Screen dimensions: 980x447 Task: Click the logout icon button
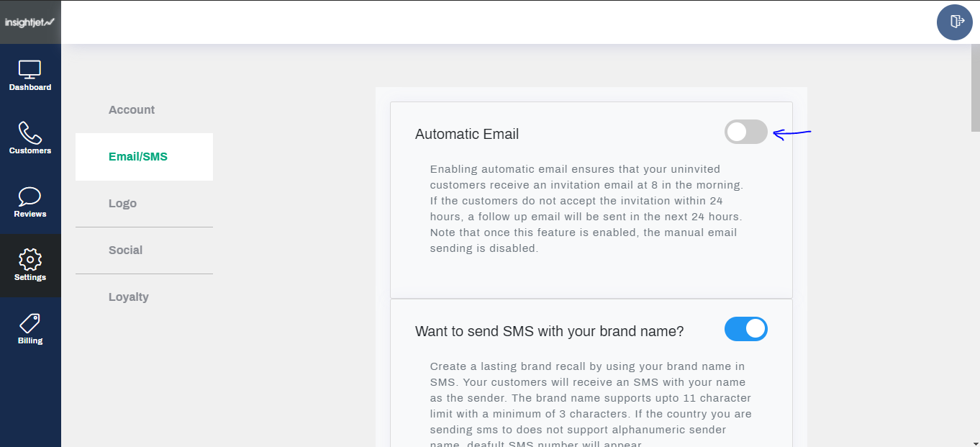[954, 22]
